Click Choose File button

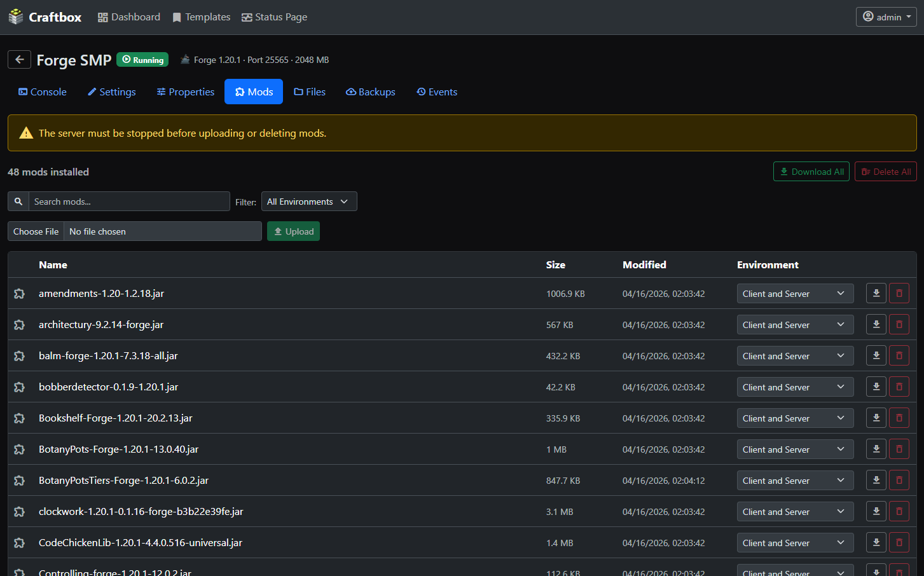(36, 231)
